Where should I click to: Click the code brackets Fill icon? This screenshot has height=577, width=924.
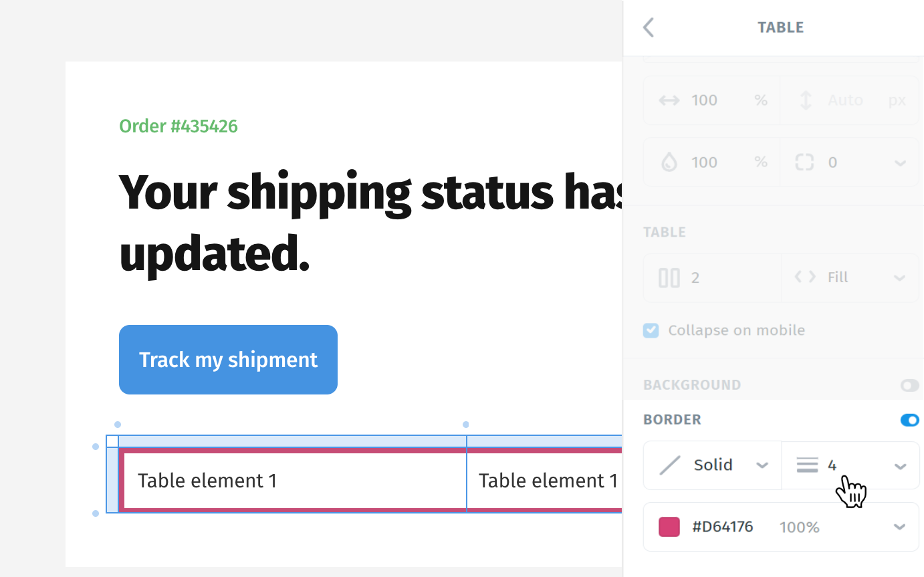coord(805,277)
